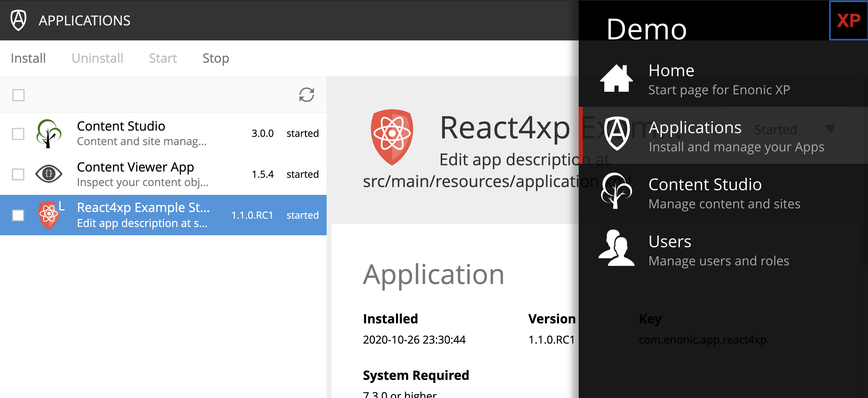
Task: Click 'Manage content and sites' subtitle
Action: point(724,204)
